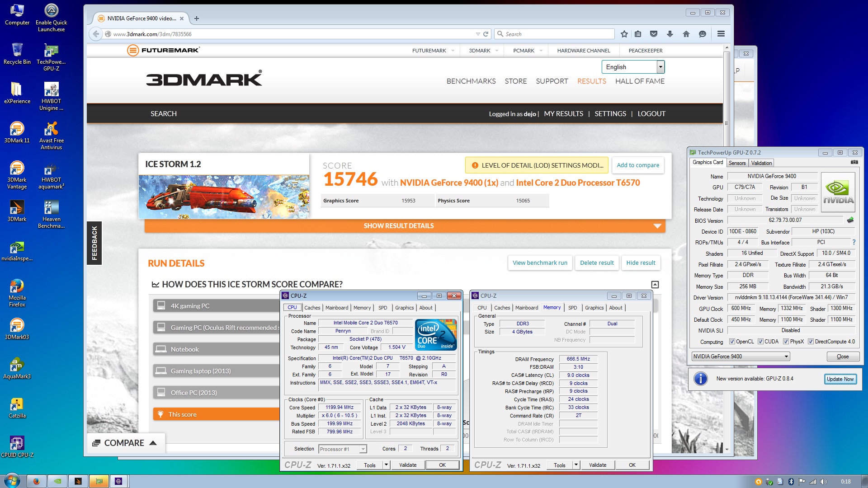Open Enable Quick Launch.exe desktop icon
Screen dimensions: 868x488
(51, 18)
